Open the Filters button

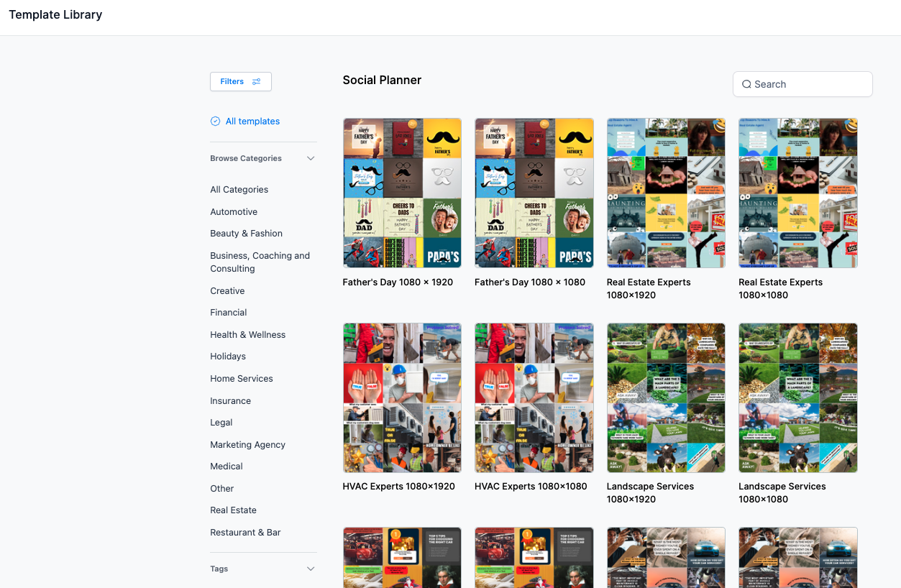[x=240, y=81]
